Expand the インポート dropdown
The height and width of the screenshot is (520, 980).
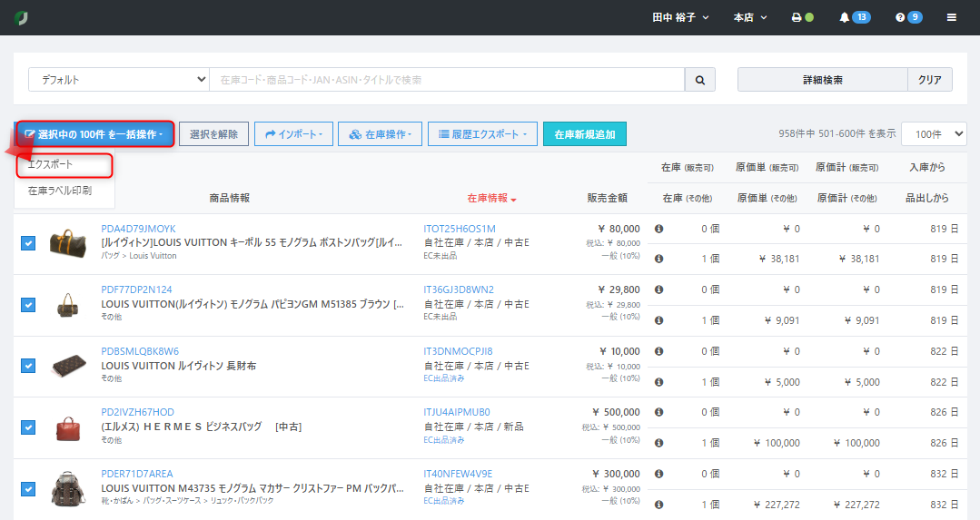click(293, 134)
